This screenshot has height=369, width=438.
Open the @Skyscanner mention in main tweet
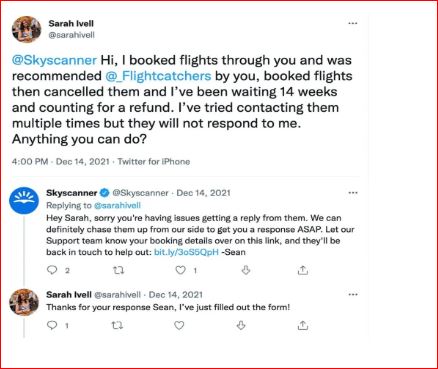pyautogui.click(x=54, y=60)
